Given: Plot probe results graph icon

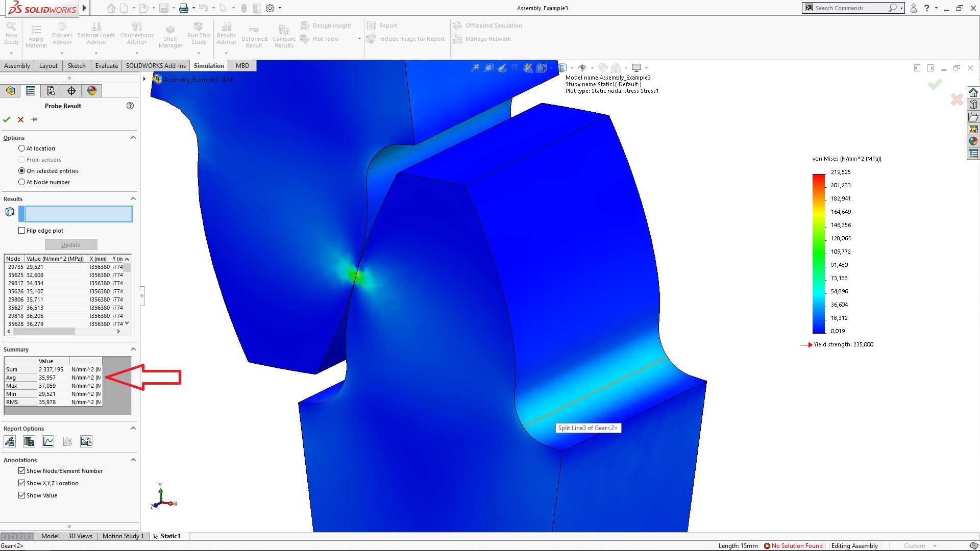Looking at the screenshot, I should click(48, 441).
